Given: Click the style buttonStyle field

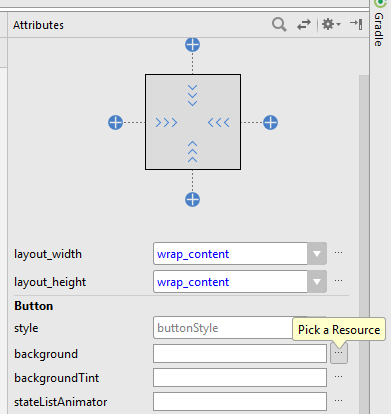Looking at the screenshot, I should pyautogui.click(x=223, y=328).
